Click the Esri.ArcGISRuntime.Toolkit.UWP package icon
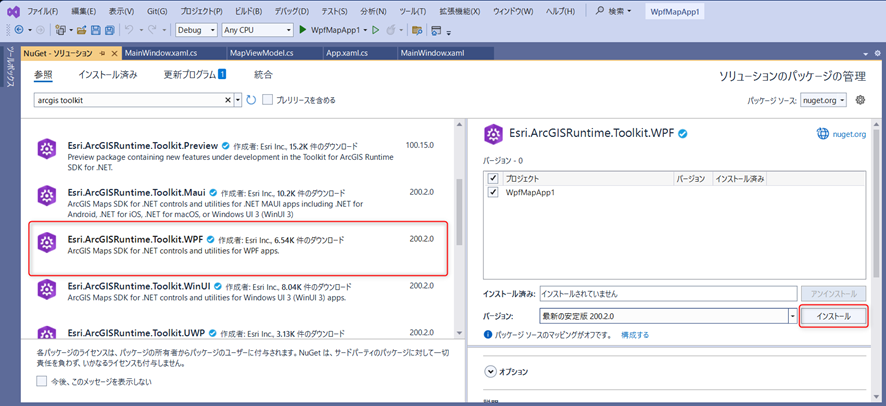The width and height of the screenshot is (886, 406). click(47, 332)
